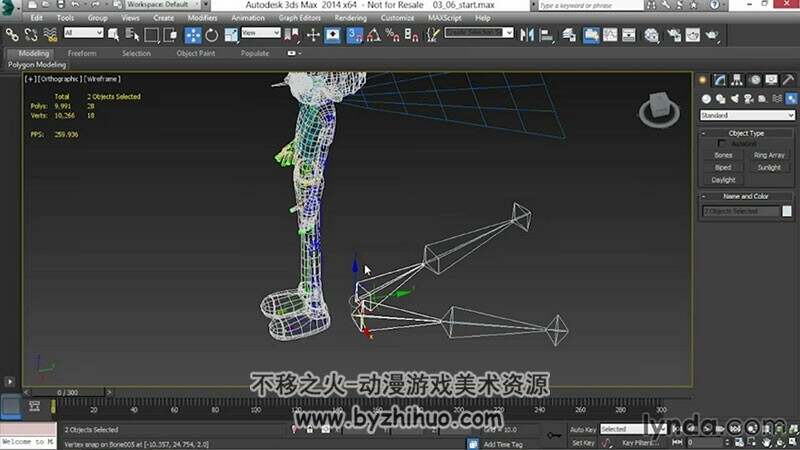Screen dimensions: 800x450
Task: Click Bind to Space Warp icon
Action: click(x=50, y=35)
